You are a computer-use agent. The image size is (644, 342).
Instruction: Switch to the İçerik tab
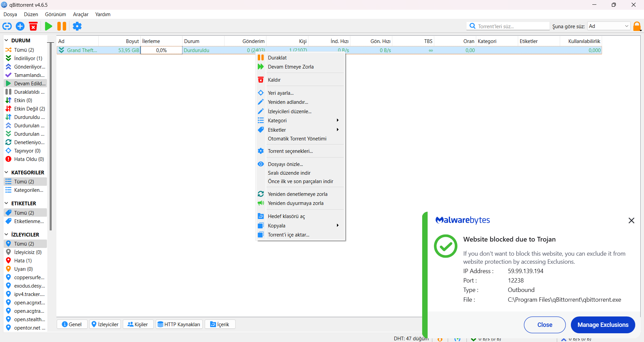(x=220, y=324)
